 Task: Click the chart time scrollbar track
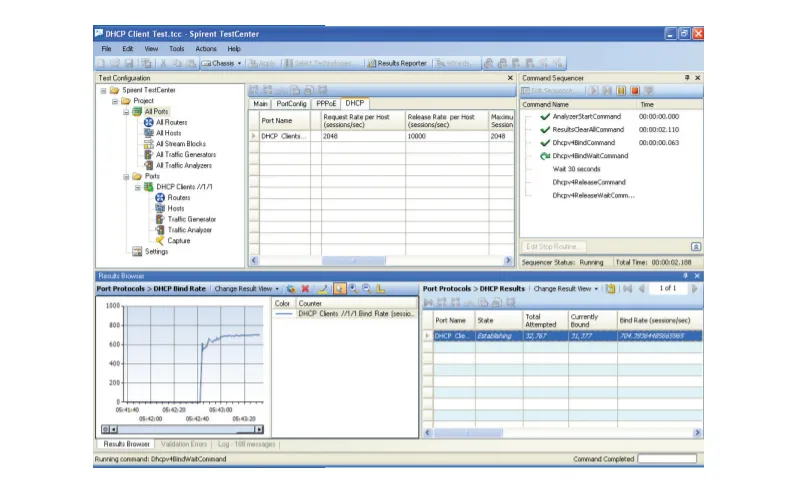(x=186, y=429)
